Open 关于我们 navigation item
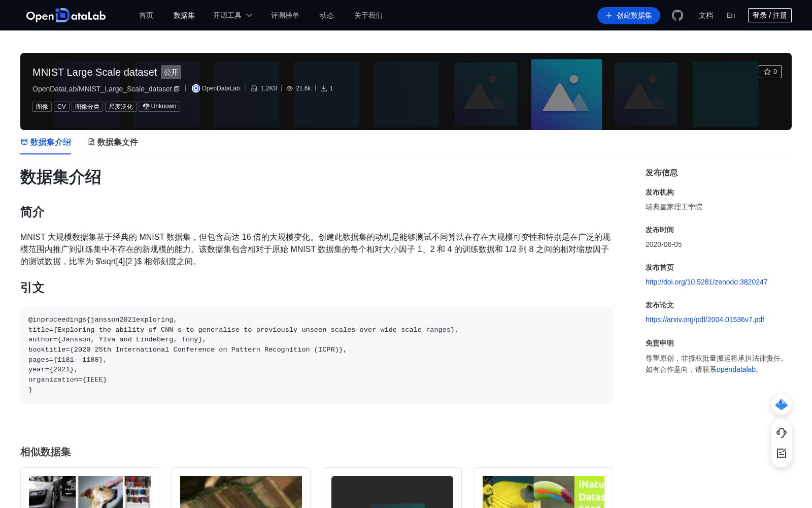The width and height of the screenshot is (812, 508). tap(368, 15)
